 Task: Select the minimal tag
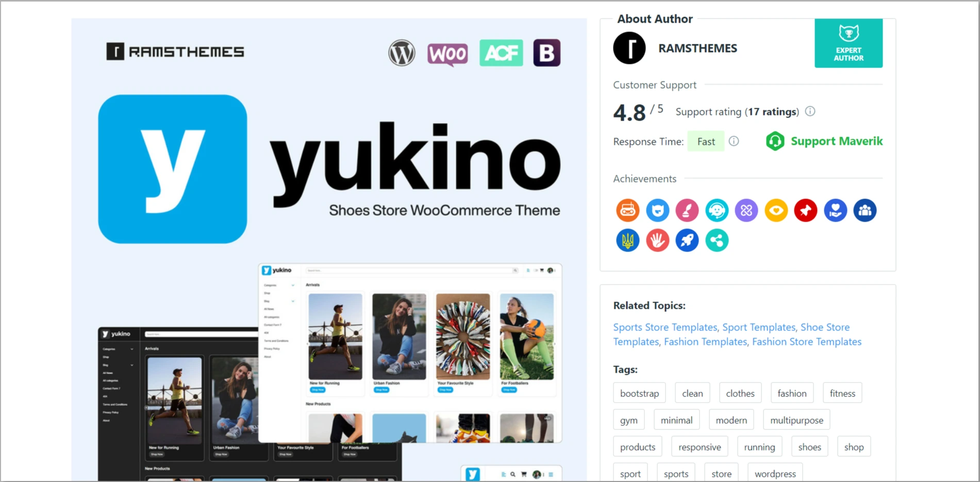point(676,420)
